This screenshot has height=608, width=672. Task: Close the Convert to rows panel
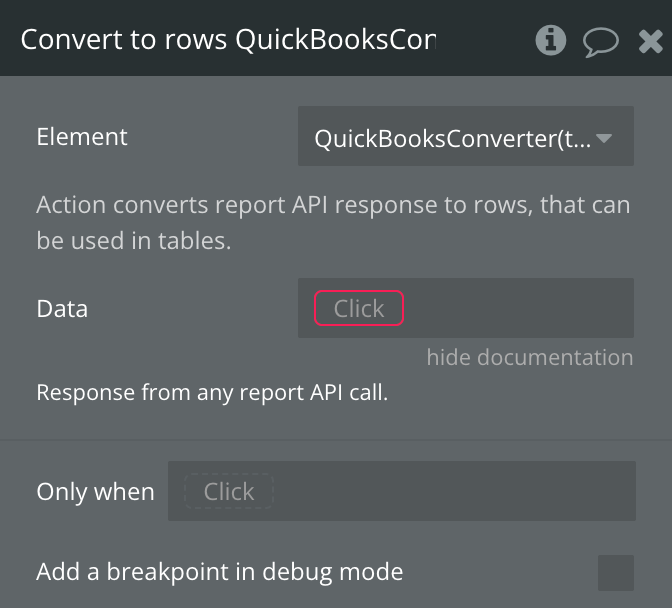[x=650, y=41]
